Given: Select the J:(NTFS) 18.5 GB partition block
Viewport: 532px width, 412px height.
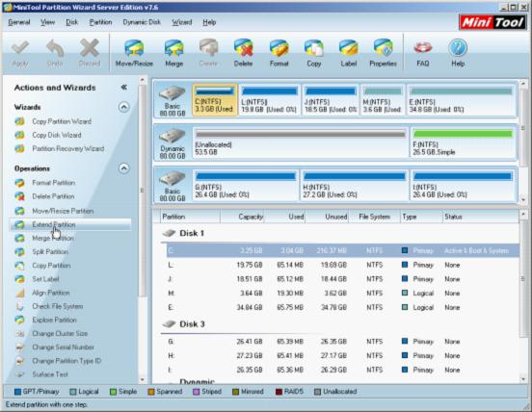Looking at the screenshot, I should [331, 100].
